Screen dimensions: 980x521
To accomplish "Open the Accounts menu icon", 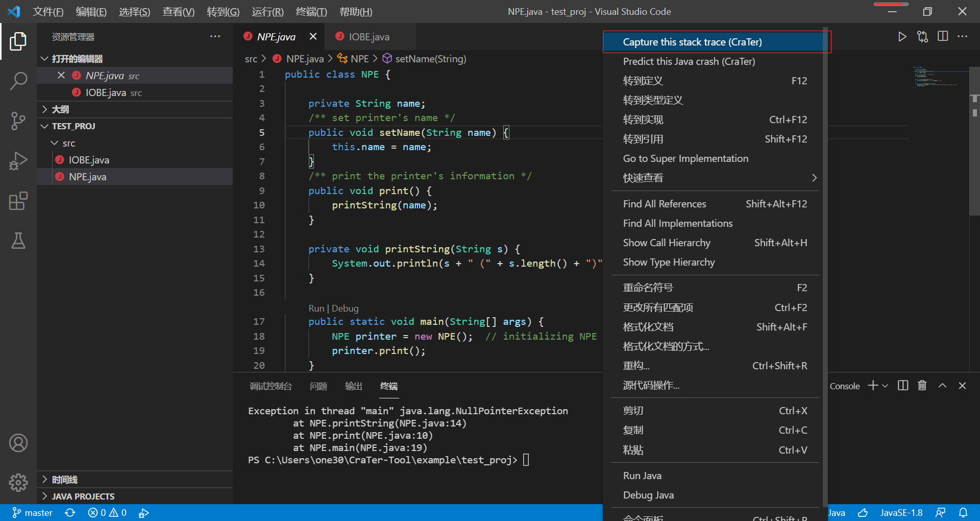I will tap(18, 443).
